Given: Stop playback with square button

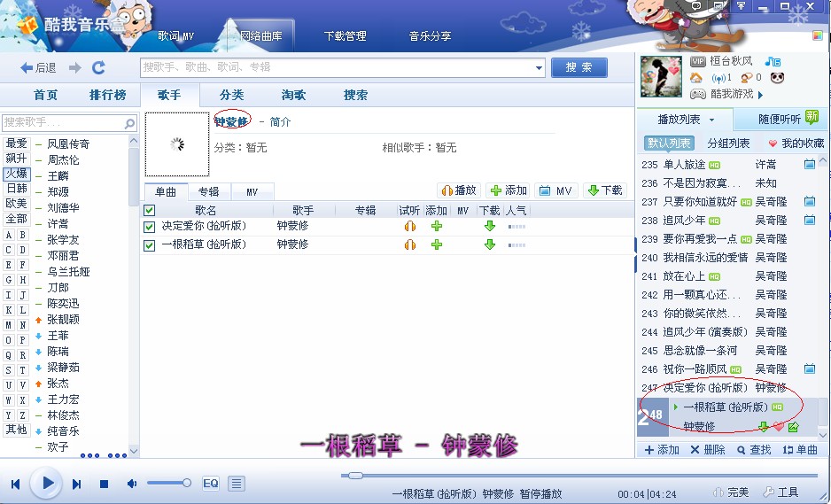Looking at the screenshot, I should [104, 484].
